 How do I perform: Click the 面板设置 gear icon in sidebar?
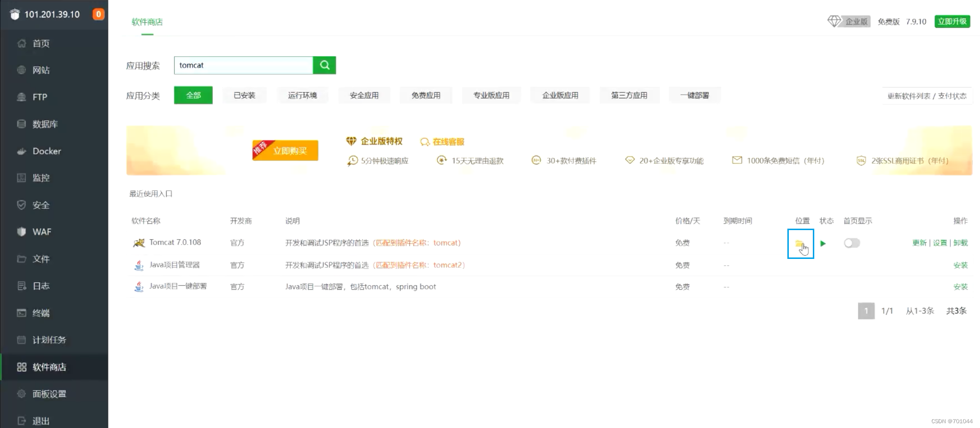[21, 394]
